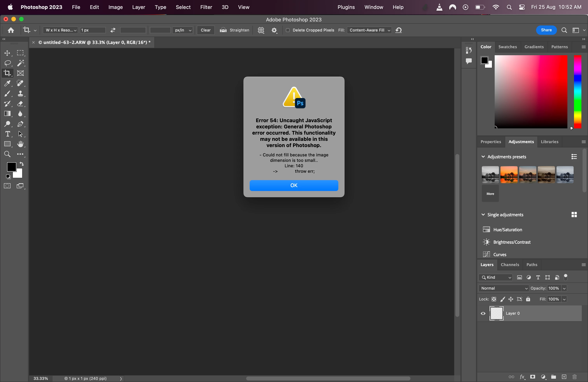This screenshot has height=382, width=588.
Task: Toggle lock all for layer
Action: 528,299
